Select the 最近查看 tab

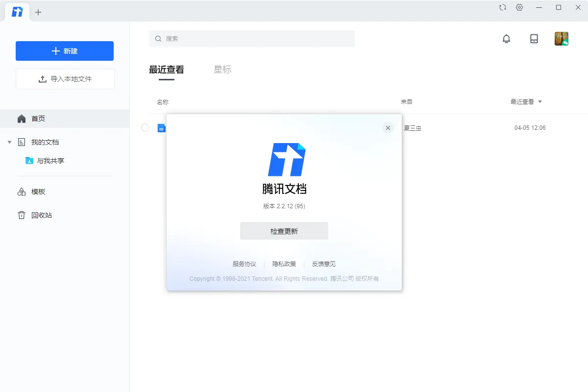[x=167, y=70]
